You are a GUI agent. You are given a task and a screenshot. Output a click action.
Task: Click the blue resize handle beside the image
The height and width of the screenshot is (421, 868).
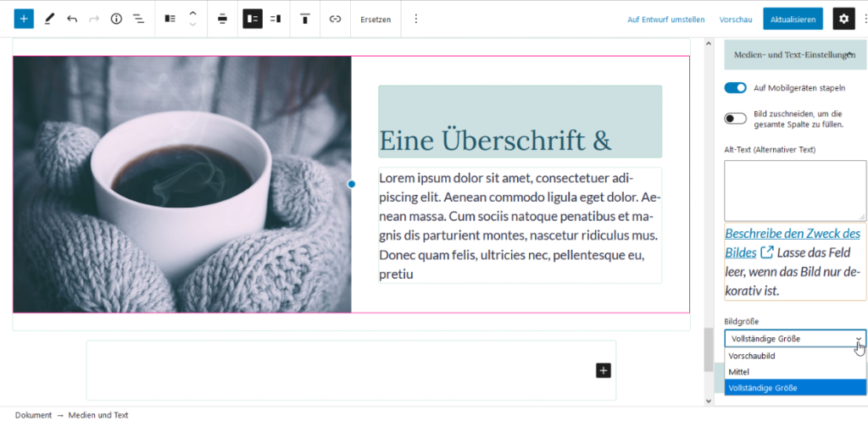coord(352,184)
